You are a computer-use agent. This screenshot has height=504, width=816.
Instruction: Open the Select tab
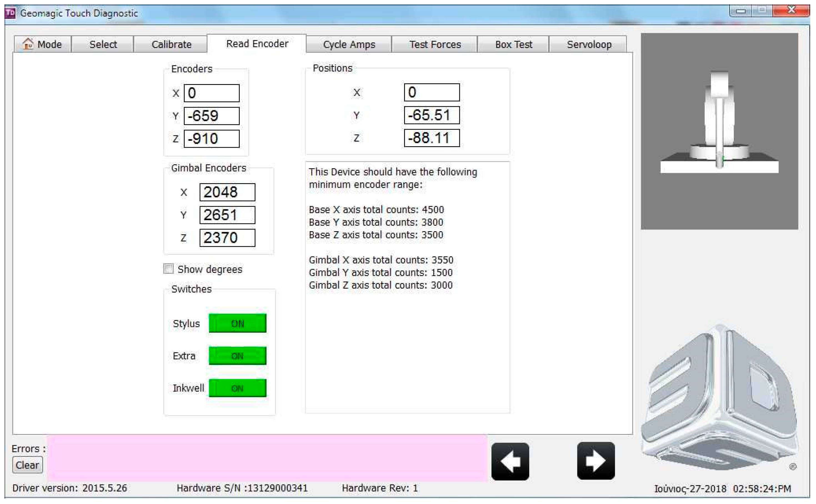103,44
